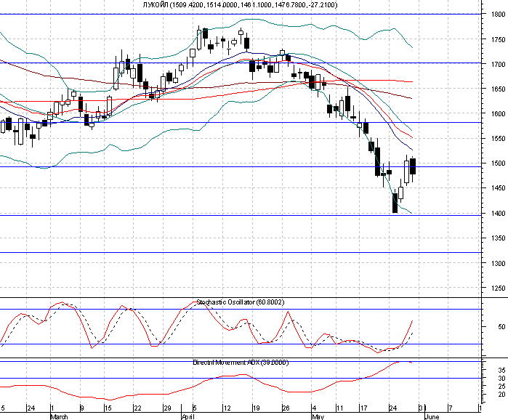Screen dimensions: 508x420
Task: Select date tick 26 in April
Action: click(x=286, y=408)
